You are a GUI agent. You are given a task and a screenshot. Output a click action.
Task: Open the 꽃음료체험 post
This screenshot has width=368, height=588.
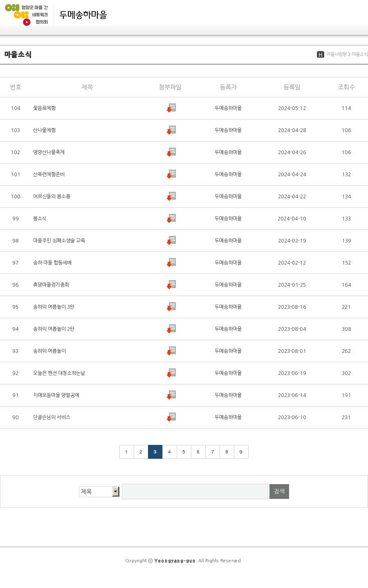45,108
